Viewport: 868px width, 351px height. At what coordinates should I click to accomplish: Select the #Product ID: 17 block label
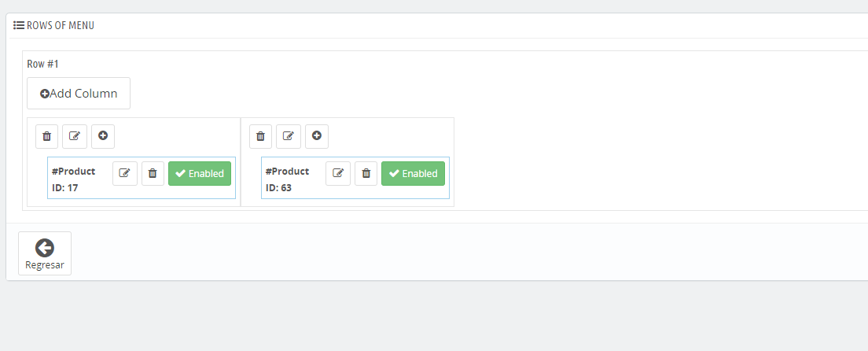pyautogui.click(x=74, y=179)
